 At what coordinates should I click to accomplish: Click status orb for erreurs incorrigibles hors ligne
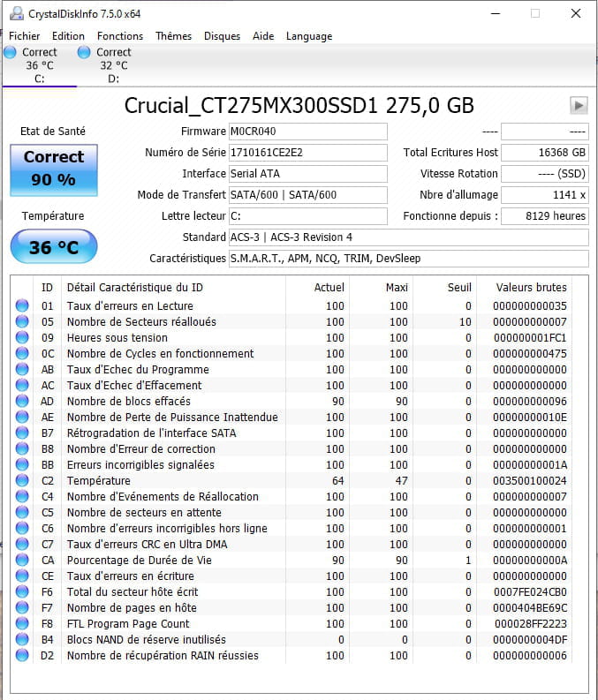(22, 528)
